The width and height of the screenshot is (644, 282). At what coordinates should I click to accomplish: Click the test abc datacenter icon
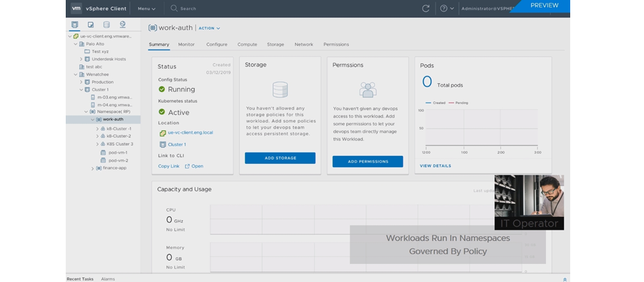pos(81,66)
